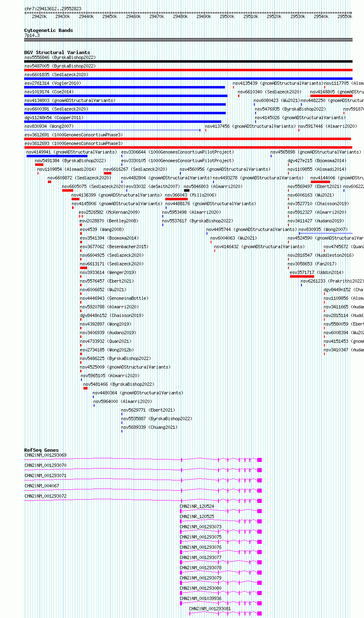The image size is (364, 618).
Task: Click the Cytogenetic Bands track title
Action: (x=49, y=30)
